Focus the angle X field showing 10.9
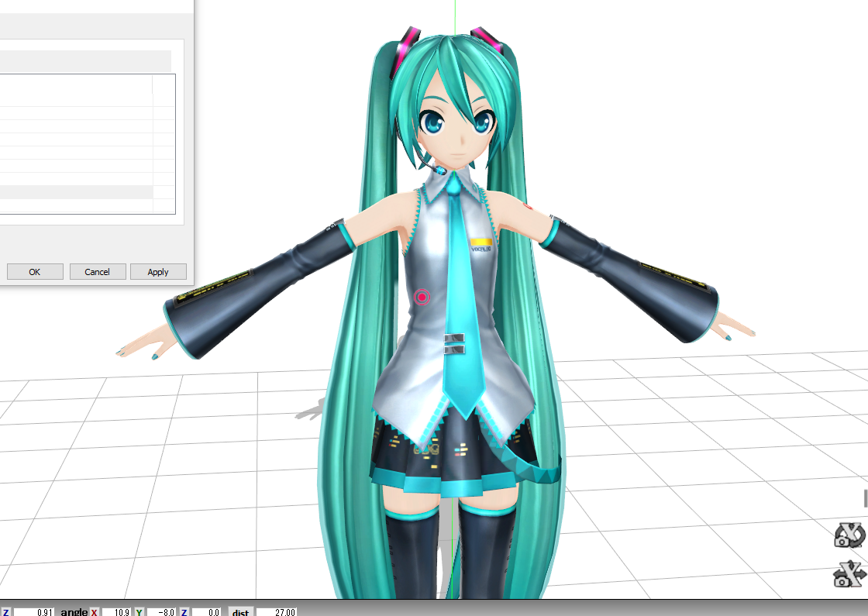This screenshot has width=868, height=616. (x=116, y=612)
